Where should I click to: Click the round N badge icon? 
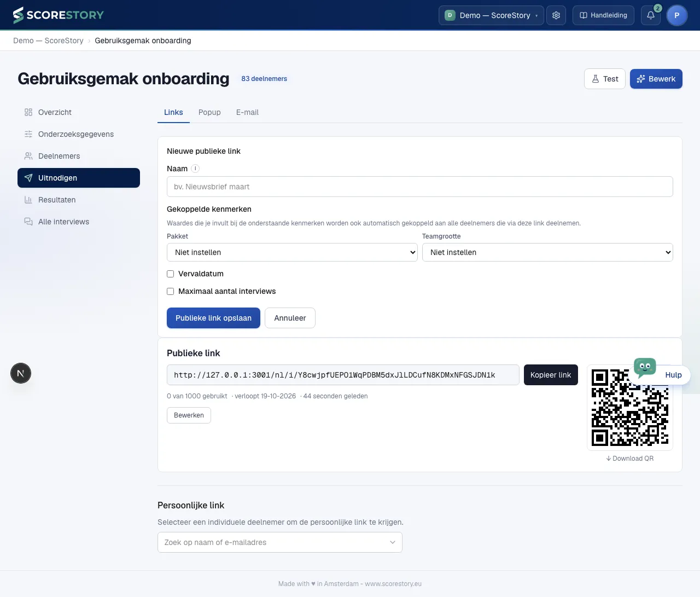(x=21, y=374)
